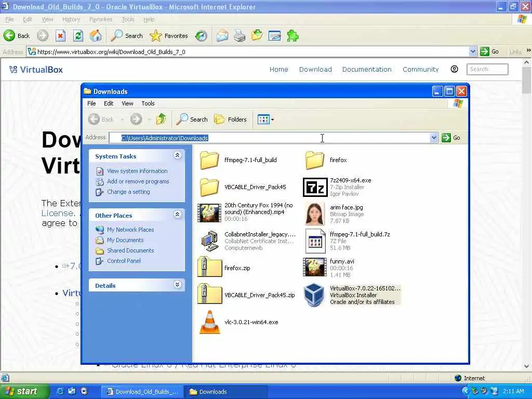Open the History menu in Internet Explorer
532x399 pixels.
[x=71, y=19]
